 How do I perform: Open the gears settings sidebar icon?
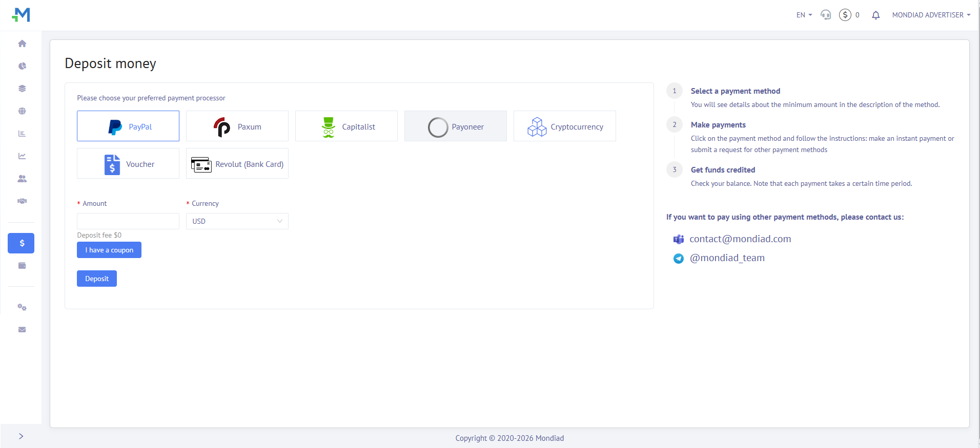[22, 307]
